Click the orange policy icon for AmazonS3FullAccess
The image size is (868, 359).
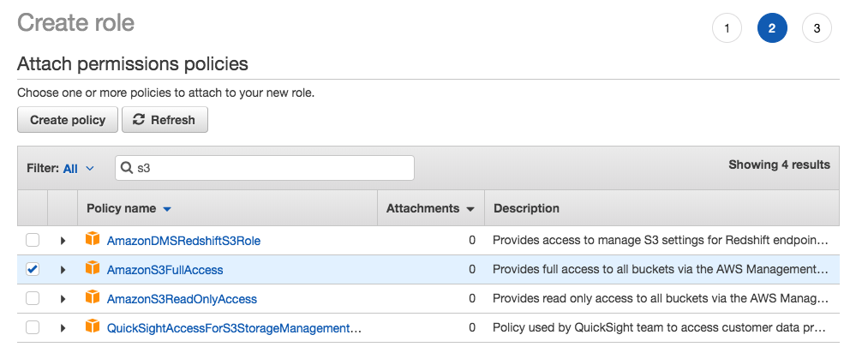pyautogui.click(x=93, y=269)
